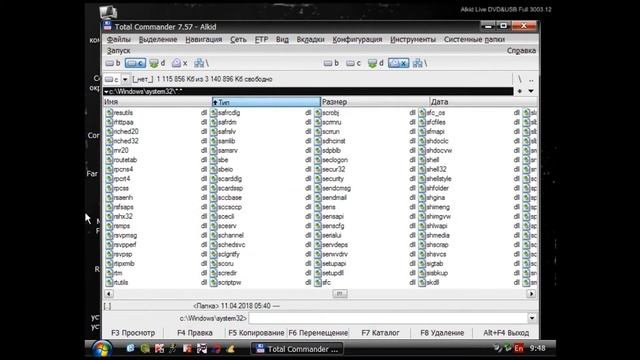Select drive x in right panel drive bar
This screenshot has width=640, height=360.
coord(398,63)
